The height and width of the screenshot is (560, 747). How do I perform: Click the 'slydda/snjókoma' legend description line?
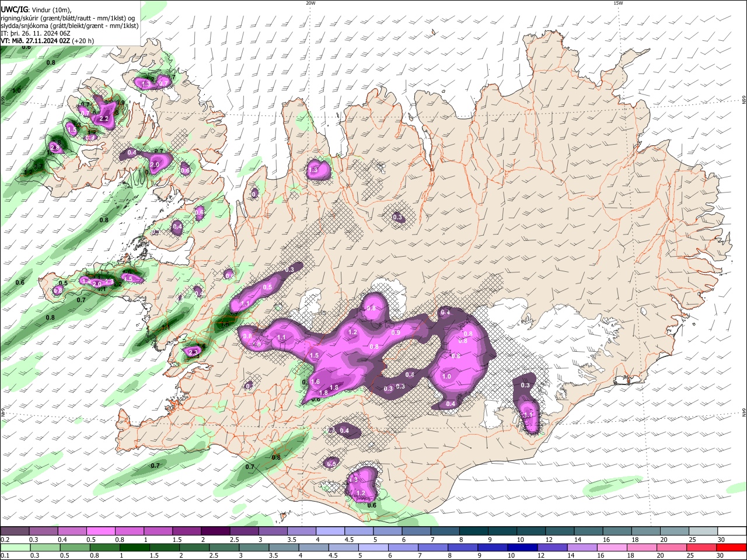pyautogui.click(x=69, y=26)
